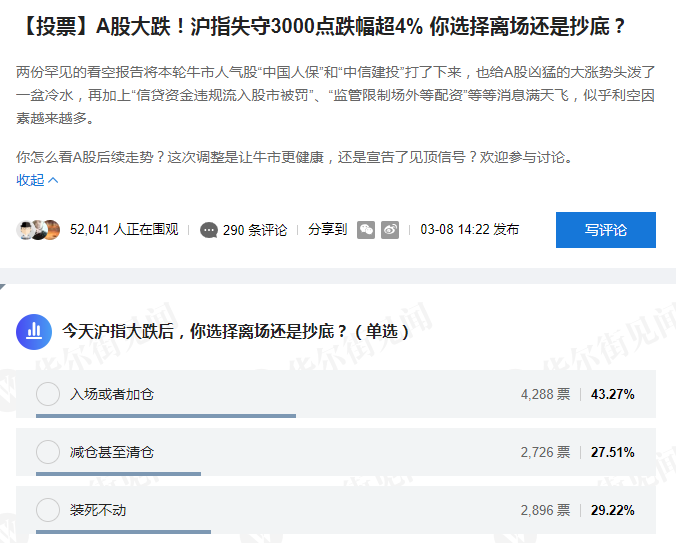
Task: Click the 分享到 share label
Action: pos(327,230)
